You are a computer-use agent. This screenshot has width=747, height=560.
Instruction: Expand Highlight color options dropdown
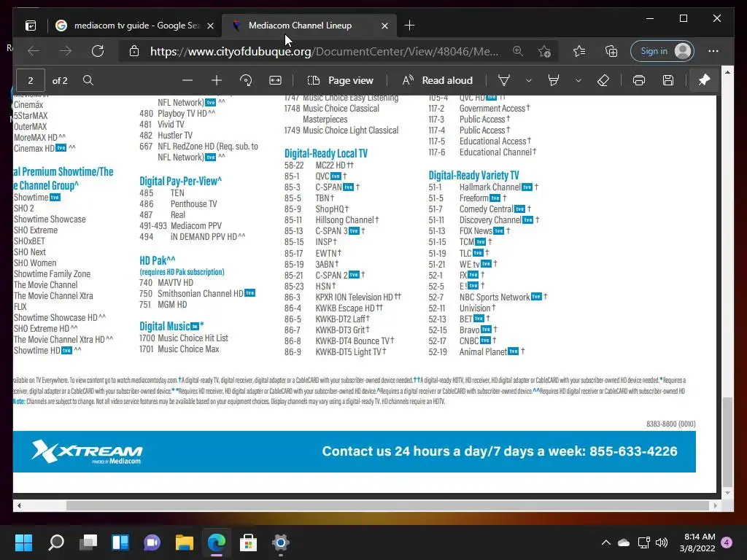(578, 80)
